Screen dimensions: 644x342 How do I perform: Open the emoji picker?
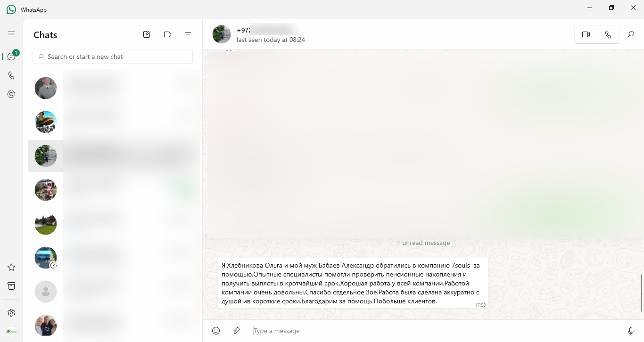pyautogui.click(x=216, y=331)
